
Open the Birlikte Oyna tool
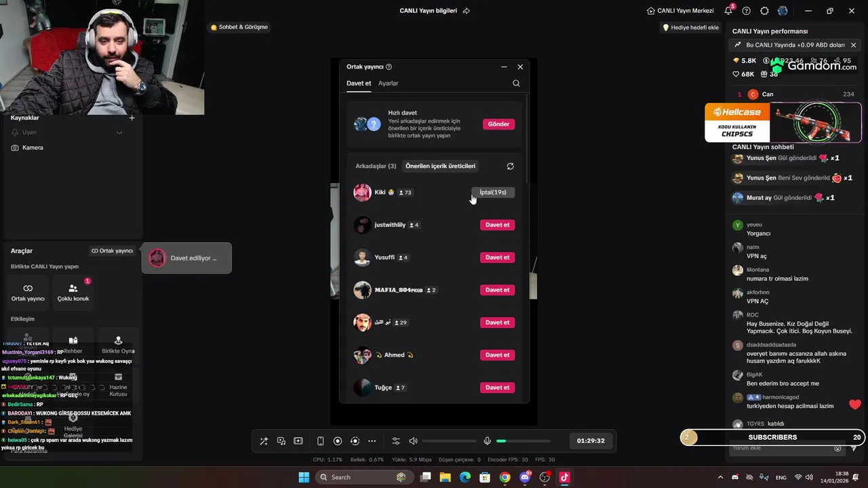118,345
